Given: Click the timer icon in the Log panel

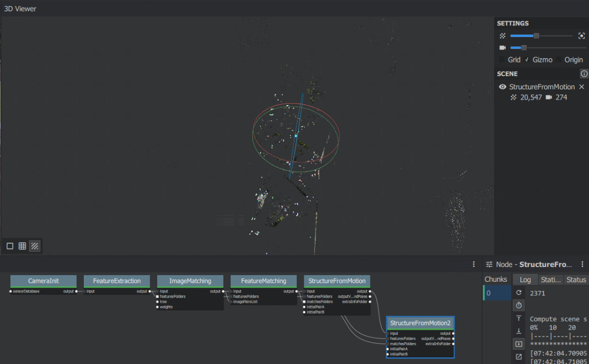Looking at the screenshot, I should 518,305.
